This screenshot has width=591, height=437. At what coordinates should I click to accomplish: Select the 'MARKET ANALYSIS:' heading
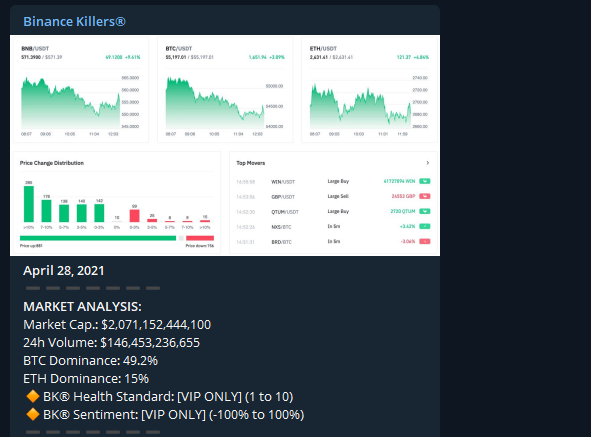coord(82,307)
